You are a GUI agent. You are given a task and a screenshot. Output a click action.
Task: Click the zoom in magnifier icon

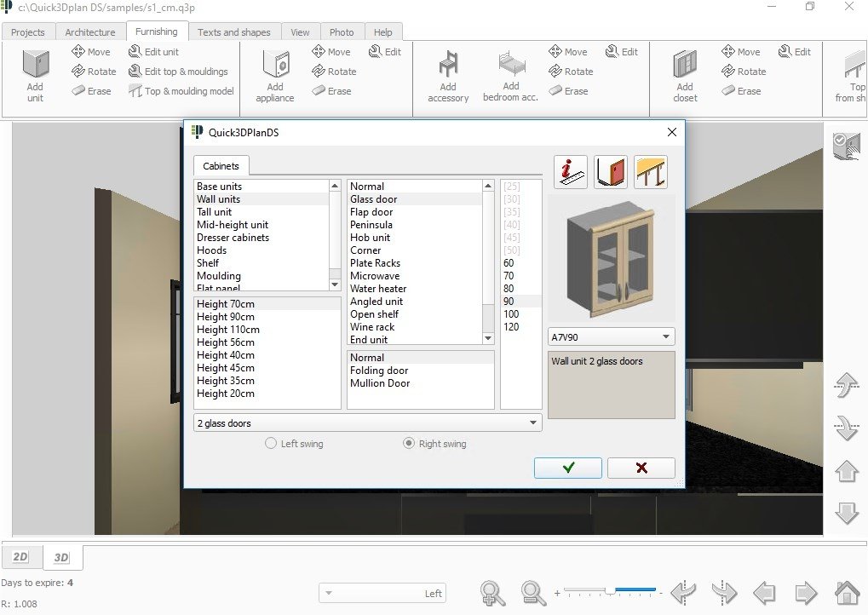point(492,594)
